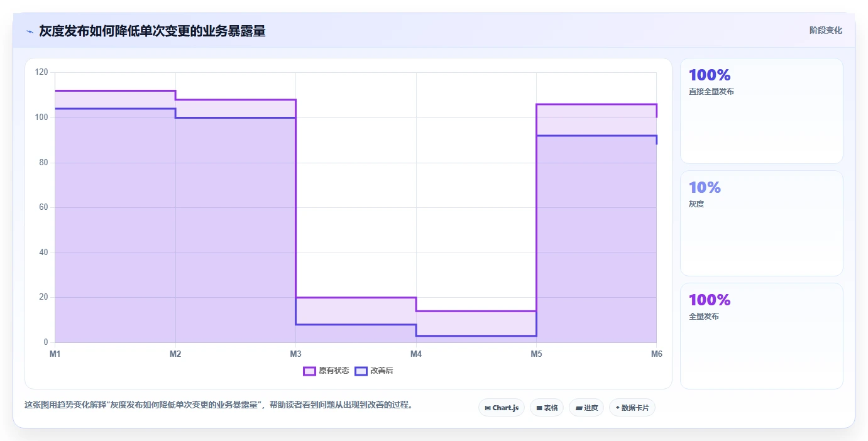The width and height of the screenshot is (868, 441).
Task: Click the M2 x-axis label
Action: (x=175, y=354)
